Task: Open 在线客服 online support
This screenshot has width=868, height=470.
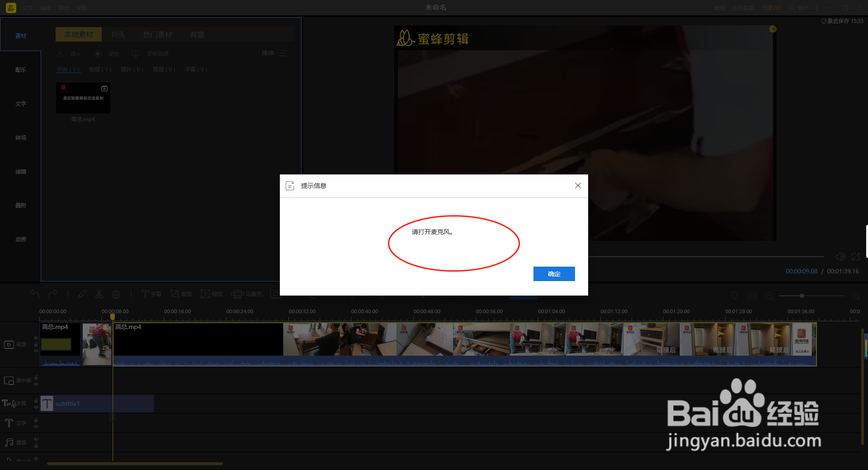Action: 743,8
